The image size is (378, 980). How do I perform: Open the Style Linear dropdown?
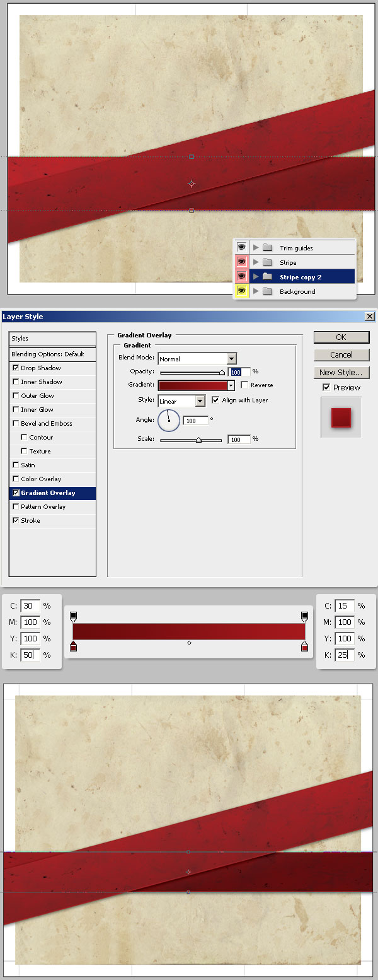click(181, 400)
